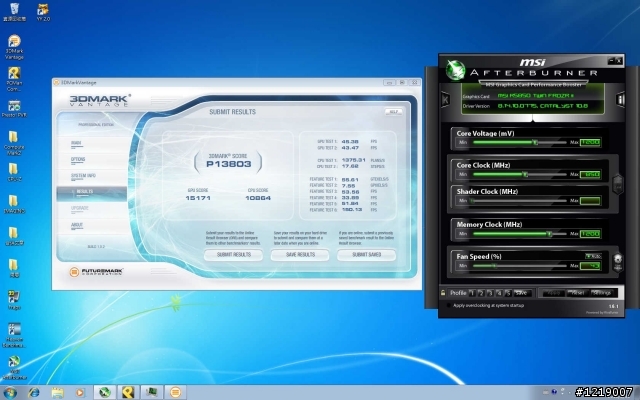Click the HELP button in 3DMark Vantage
The height and width of the screenshot is (400, 640).
[x=393, y=111]
